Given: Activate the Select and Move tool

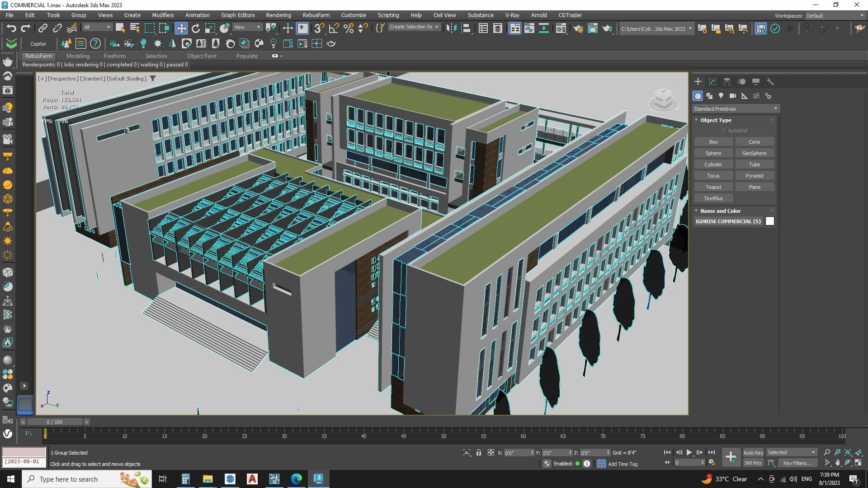Looking at the screenshot, I should click(x=181, y=28).
